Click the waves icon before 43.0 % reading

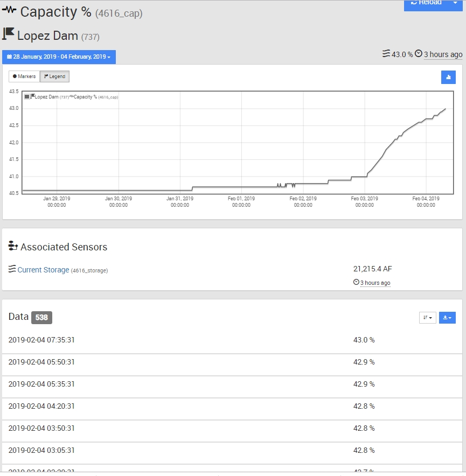(386, 54)
